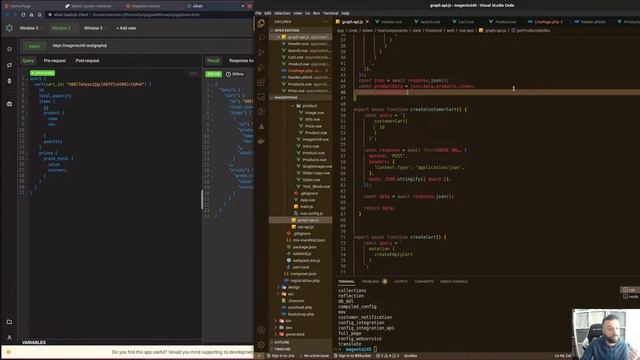Open VS Code Run and Debug icon
This screenshot has height=360, width=640.
[x=261, y=67]
